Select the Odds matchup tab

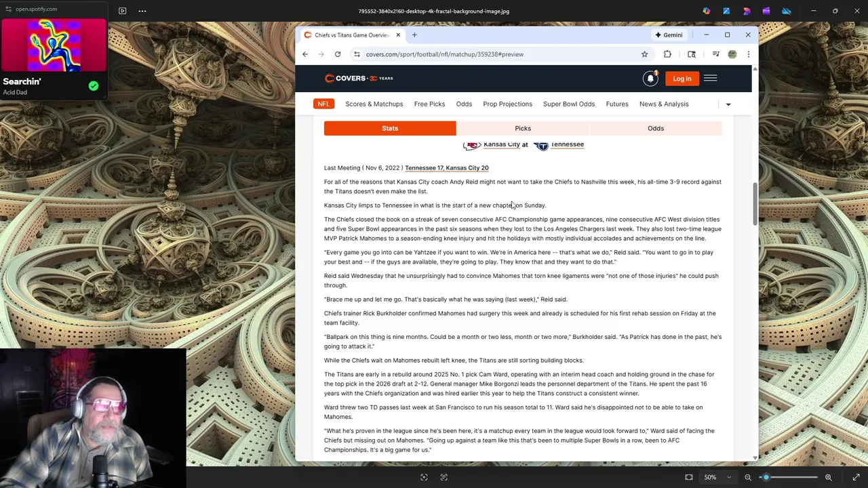coord(656,128)
